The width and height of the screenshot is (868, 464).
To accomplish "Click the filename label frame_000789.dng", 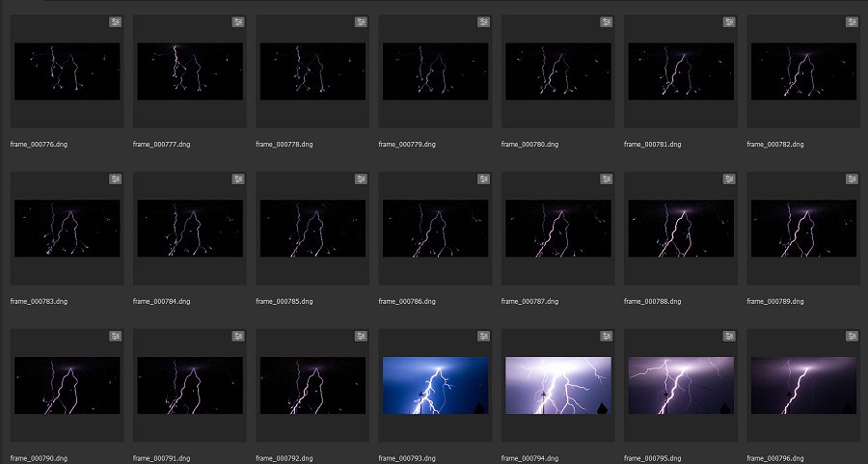I will point(775,301).
